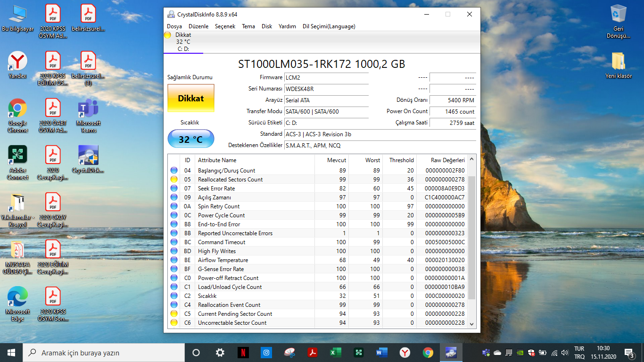The image size is (644, 362).
Task: Select Yakalamalar - Kısayol desktop icon
Action: pos(17,210)
